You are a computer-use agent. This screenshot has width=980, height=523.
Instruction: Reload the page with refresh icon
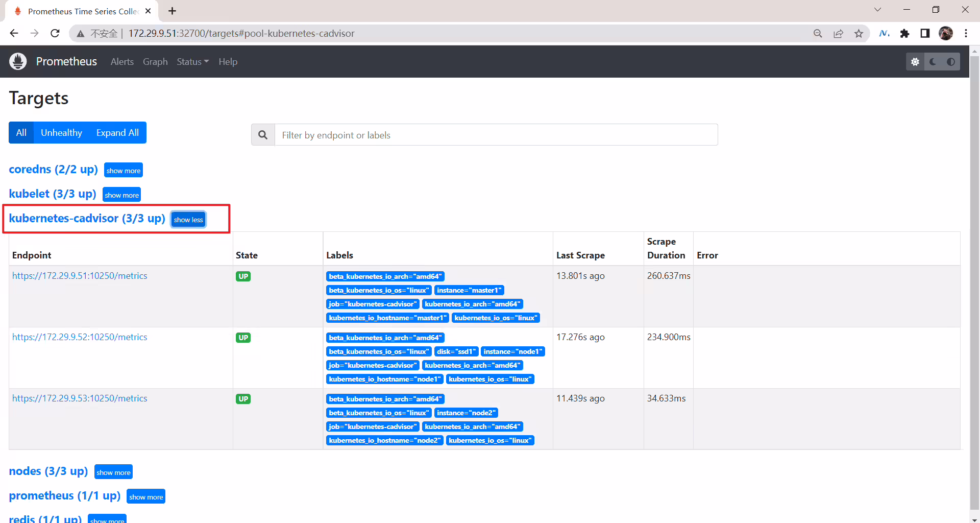[x=55, y=34]
